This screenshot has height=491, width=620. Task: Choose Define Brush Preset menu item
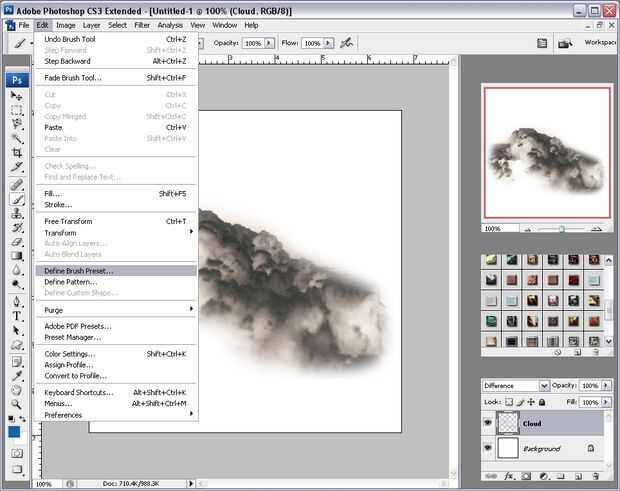coord(79,270)
